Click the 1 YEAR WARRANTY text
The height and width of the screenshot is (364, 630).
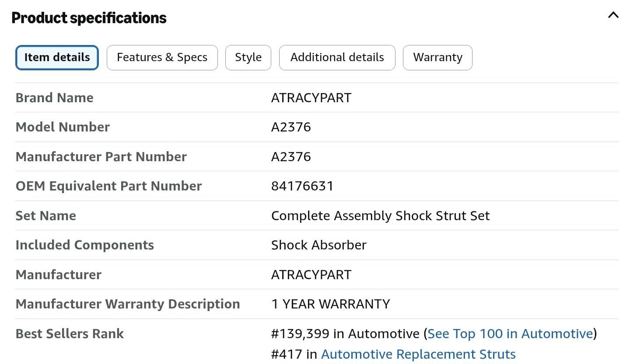[x=330, y=304]
